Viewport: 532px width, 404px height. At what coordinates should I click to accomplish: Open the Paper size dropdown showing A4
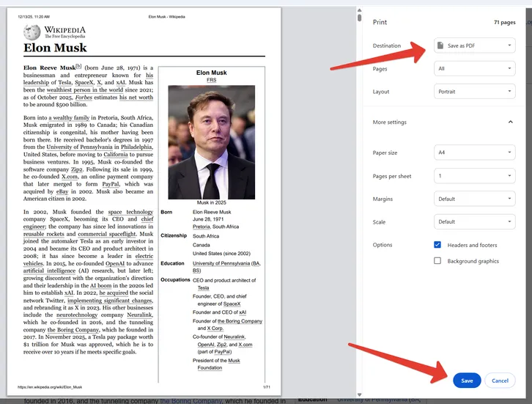pyautogui.click(x=474, y=153)
